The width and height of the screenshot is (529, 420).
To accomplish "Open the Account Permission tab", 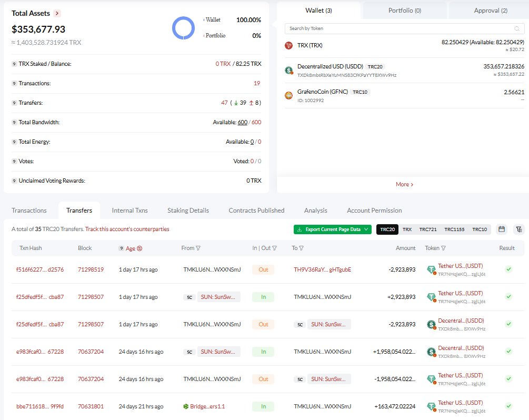I will 374,211.
